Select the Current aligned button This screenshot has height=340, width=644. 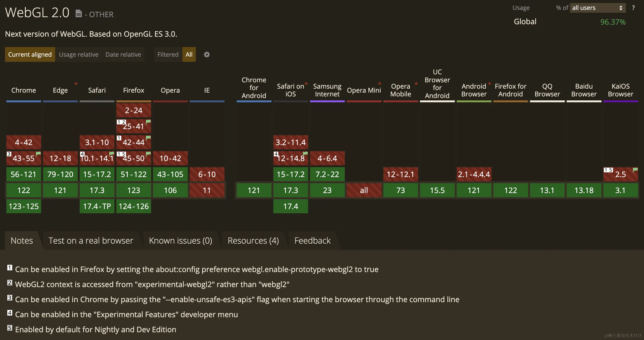pyautogui.click(x=30, y=55)
